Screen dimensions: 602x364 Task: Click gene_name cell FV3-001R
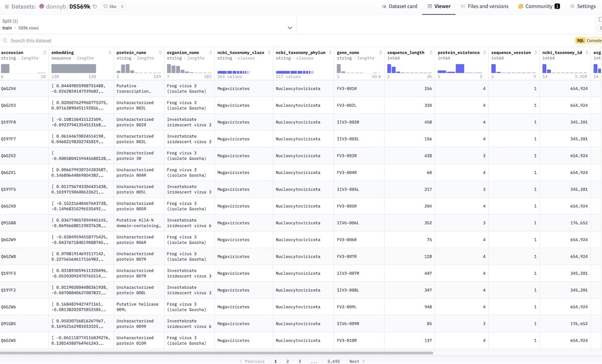pos(347,89)
